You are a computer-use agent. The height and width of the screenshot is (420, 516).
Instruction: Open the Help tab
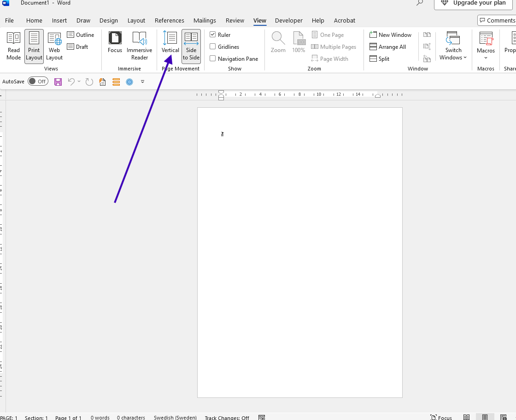[x=318, y=20]
